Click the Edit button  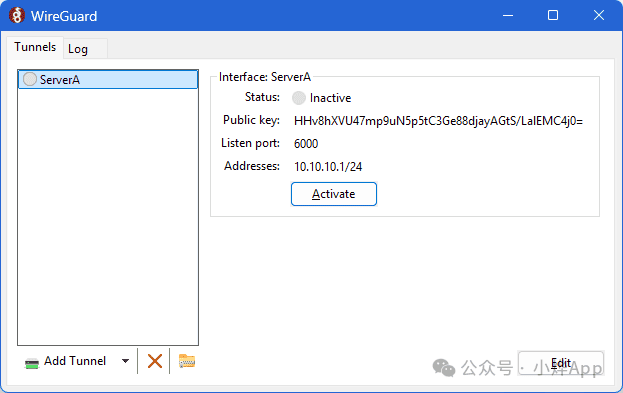click(x=561, y=363)
